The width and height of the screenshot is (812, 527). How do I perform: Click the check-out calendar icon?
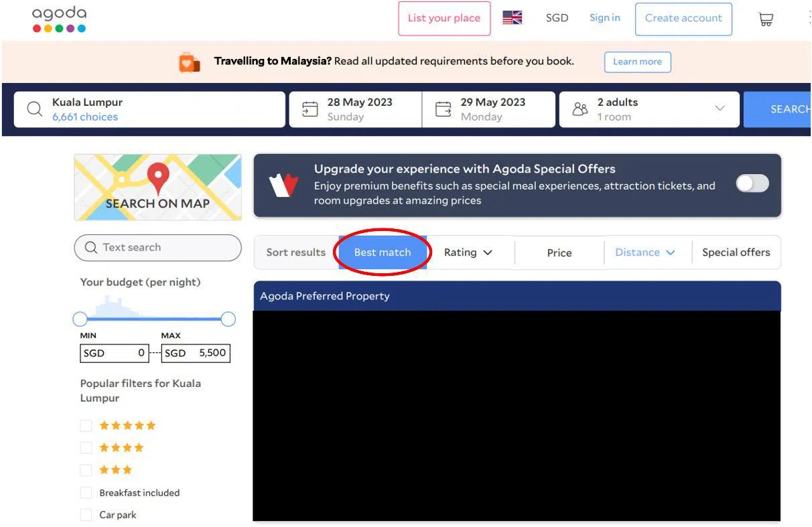444,109
